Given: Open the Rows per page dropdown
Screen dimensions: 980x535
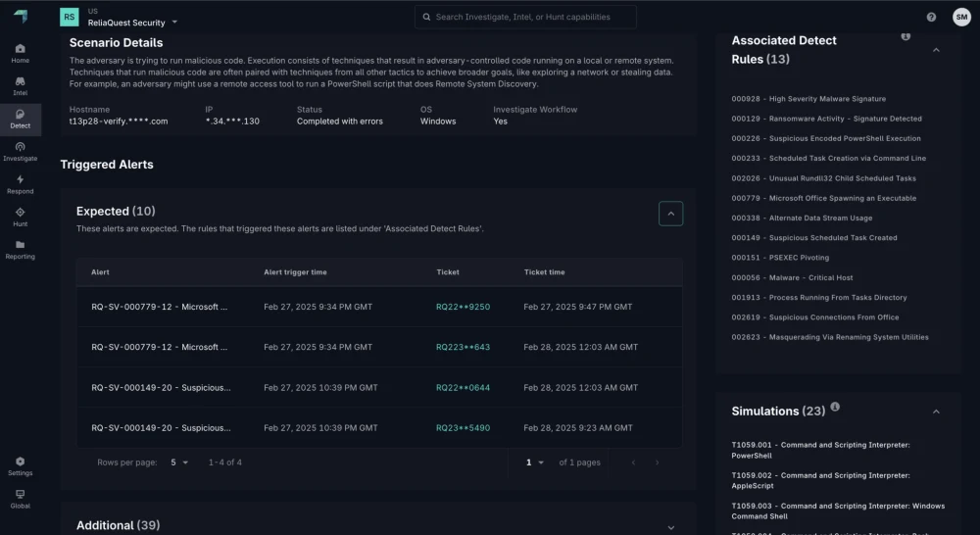Looking at the screenshot, I should 179,462.
